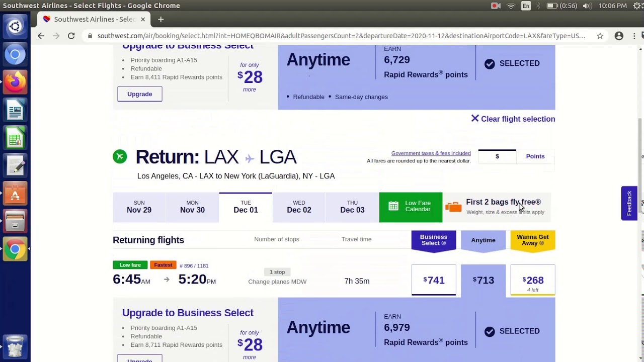Open the Feedback side tab

pos(629,203)
